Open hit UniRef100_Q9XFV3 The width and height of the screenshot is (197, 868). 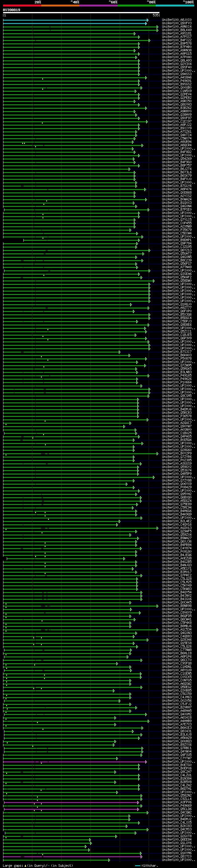[177, 23]
